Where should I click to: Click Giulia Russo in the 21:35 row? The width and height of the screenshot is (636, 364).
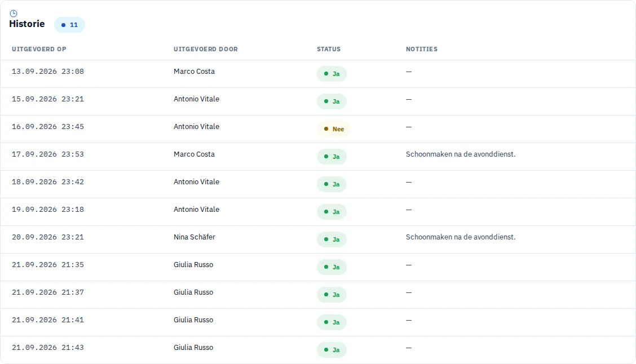click(x=193, y=264)
